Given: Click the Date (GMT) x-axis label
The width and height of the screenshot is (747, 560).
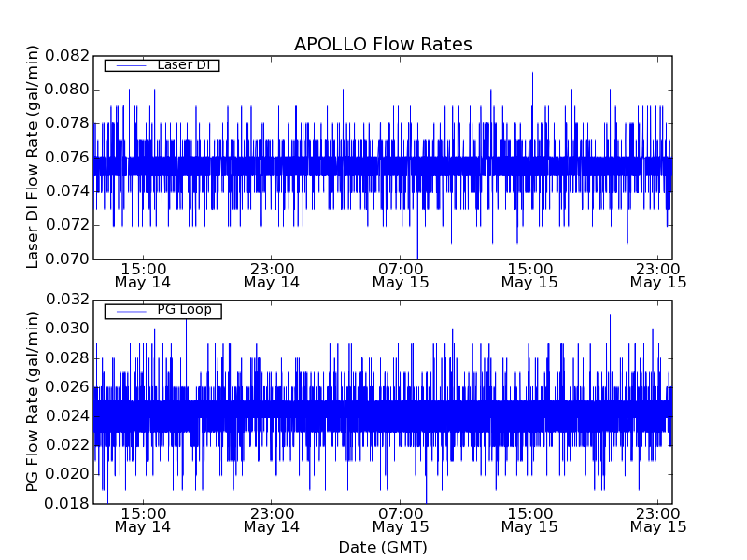Looking at the screenshot, I should point(383,547).
